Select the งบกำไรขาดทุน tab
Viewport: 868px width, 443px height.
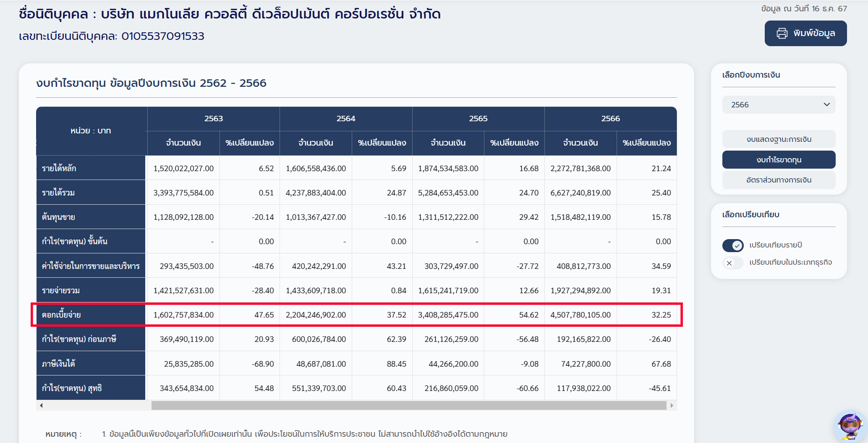click(778, 160)
